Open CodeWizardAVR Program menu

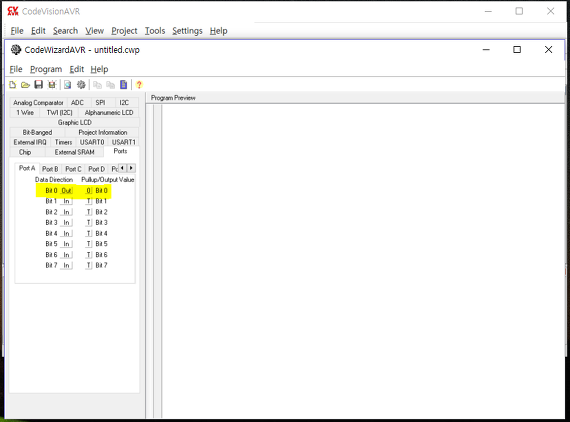pos(46,69)
